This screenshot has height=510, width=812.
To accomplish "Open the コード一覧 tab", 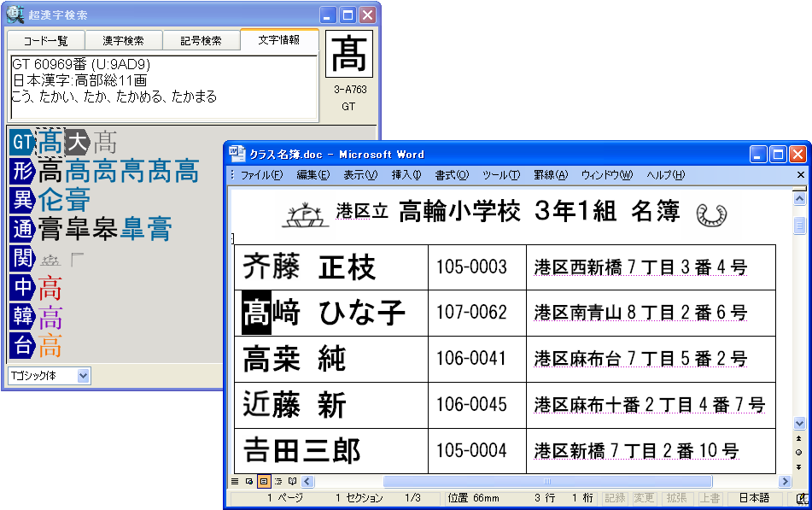I will (x=45, y=41).
